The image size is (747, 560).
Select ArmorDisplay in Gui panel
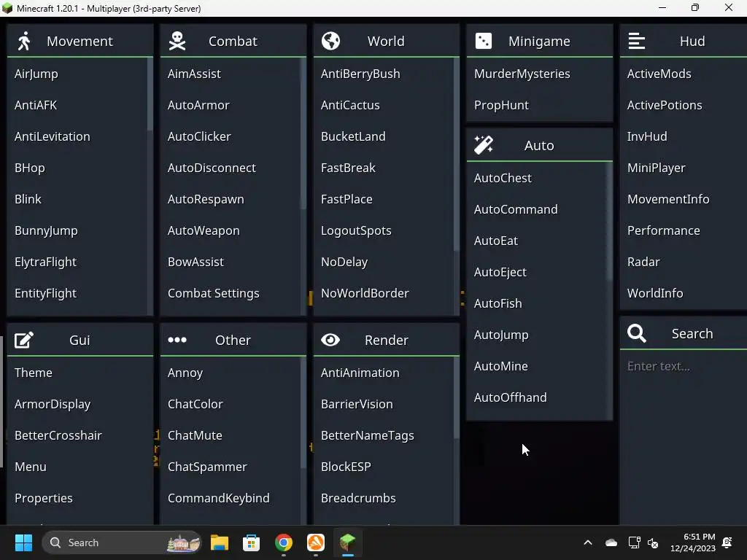pos(80,404)
